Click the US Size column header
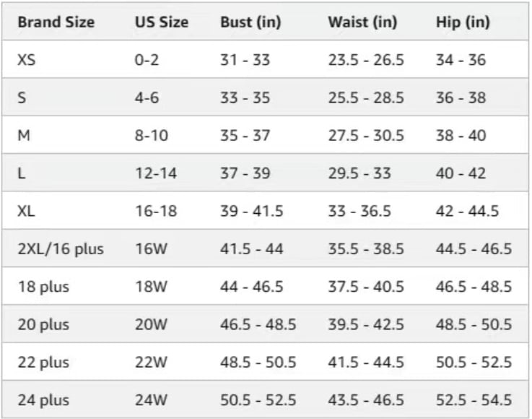The image size is (532, 419). pyautogui.click(x=161, y=22)
